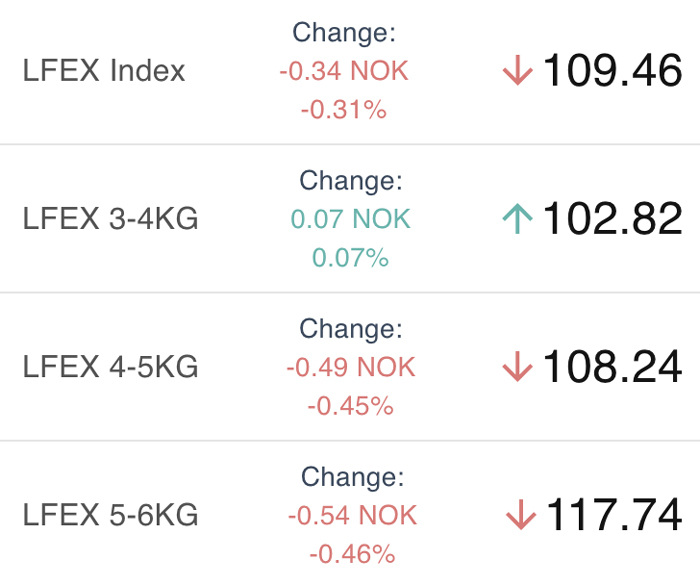Click the -0.54 NOK change value
This screenshot has width=700, height=585.
click(352, 516)
